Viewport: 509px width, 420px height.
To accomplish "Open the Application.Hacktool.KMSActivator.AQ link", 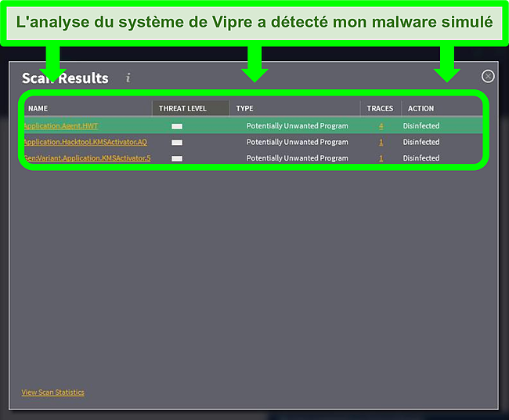I will pyautogui.click(x=85, y=142).
